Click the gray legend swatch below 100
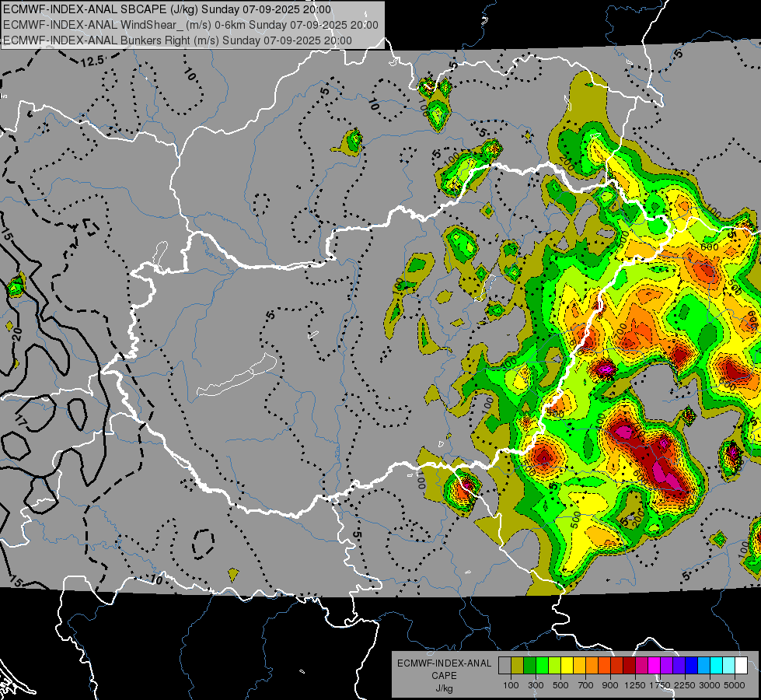Image resolution: width=761 pixels, height=700 pixels. [x=504, y=665]
